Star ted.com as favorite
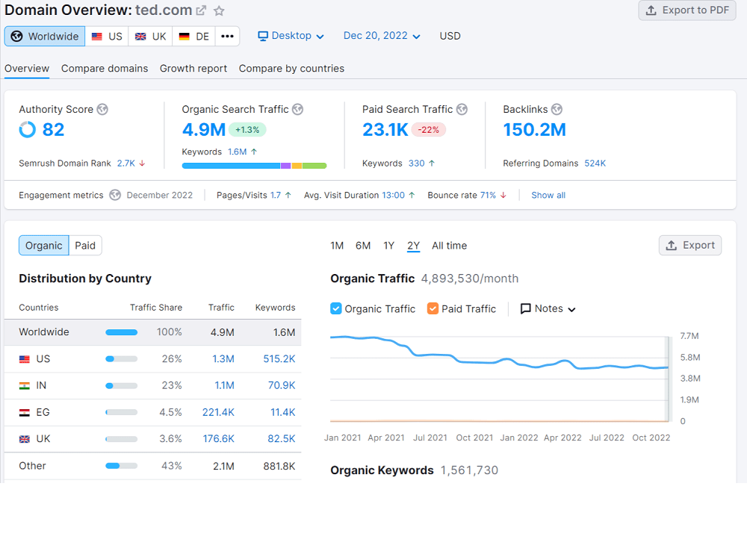The height and width of the screenshot is (560, 747). coord(219,10)
